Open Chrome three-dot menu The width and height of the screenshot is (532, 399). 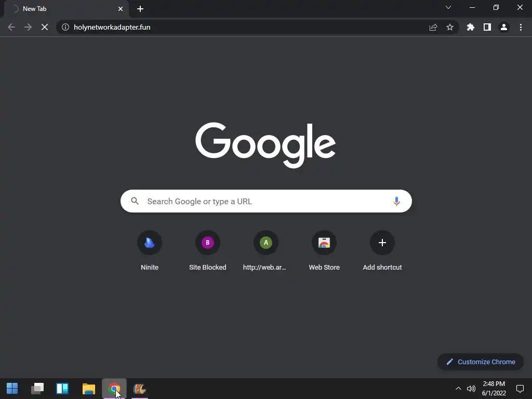[521, 27]
